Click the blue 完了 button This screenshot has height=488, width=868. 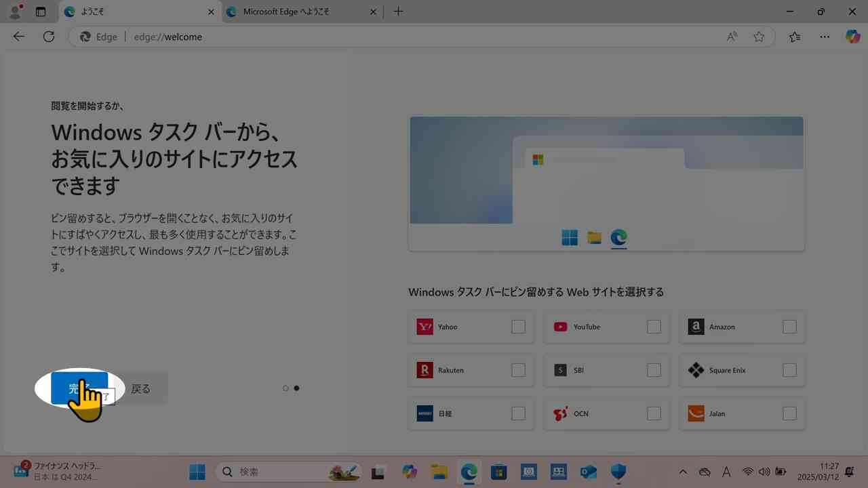coord(79,388)
